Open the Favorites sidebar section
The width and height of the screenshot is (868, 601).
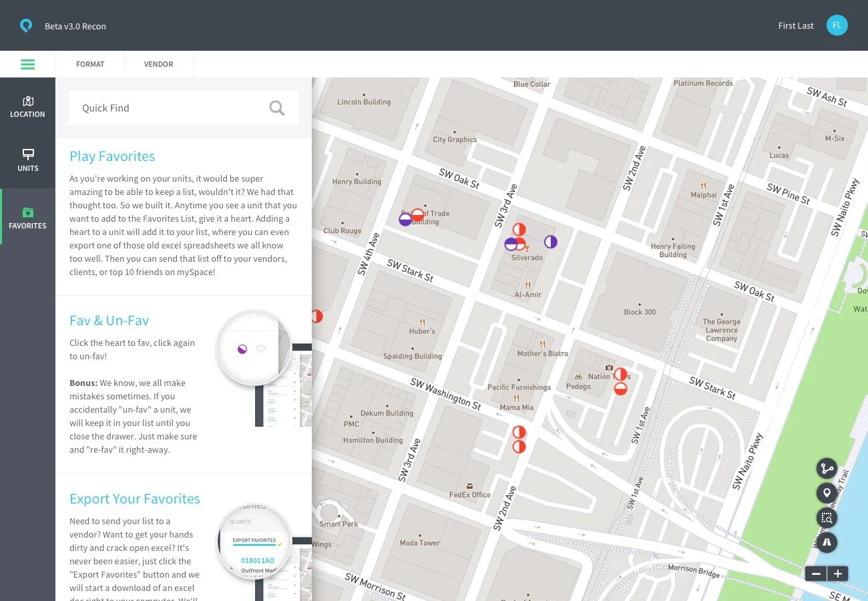(x=27, y=218)
